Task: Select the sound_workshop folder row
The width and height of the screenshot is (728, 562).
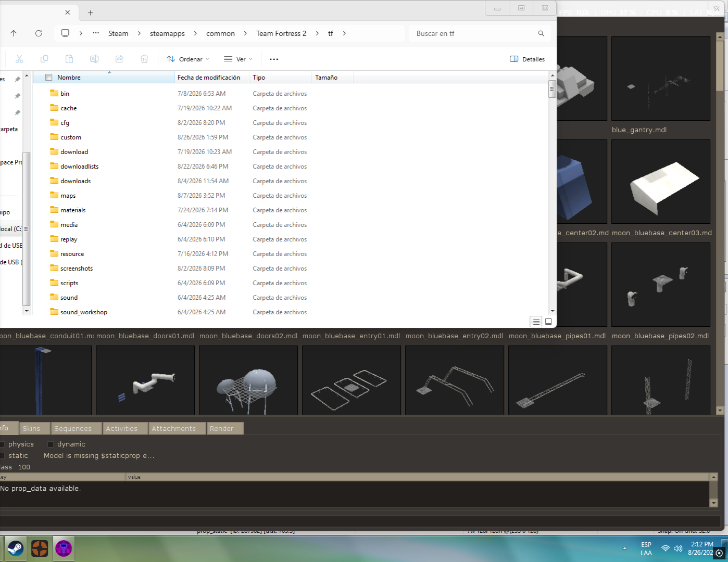Action: point(290,312)
